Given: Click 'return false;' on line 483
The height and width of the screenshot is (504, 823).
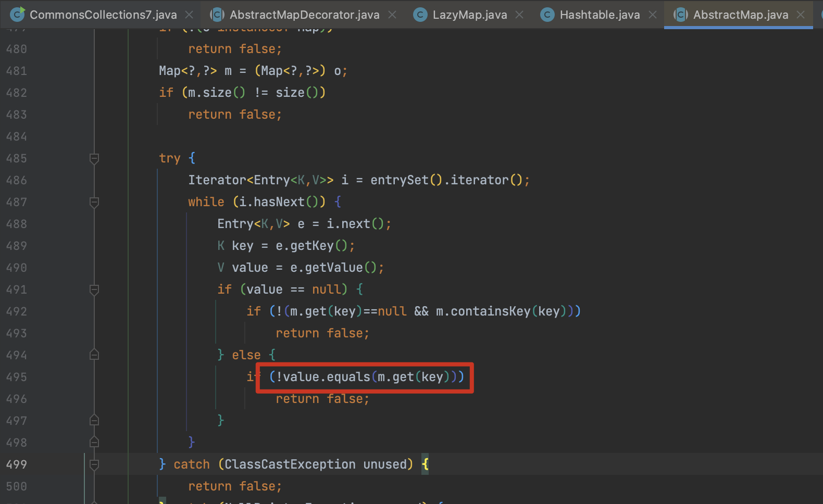Looking at the screenshot, I should coord(235,115).
